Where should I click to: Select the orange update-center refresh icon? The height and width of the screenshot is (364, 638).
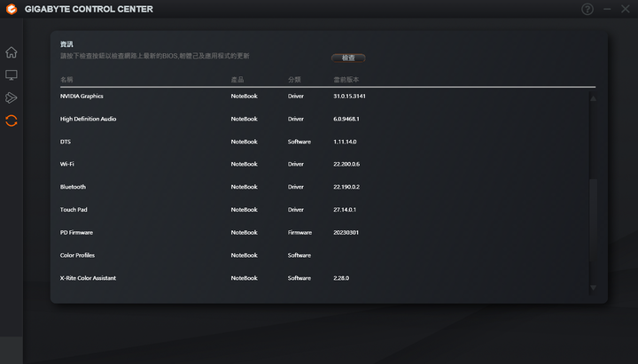point(12,120)
